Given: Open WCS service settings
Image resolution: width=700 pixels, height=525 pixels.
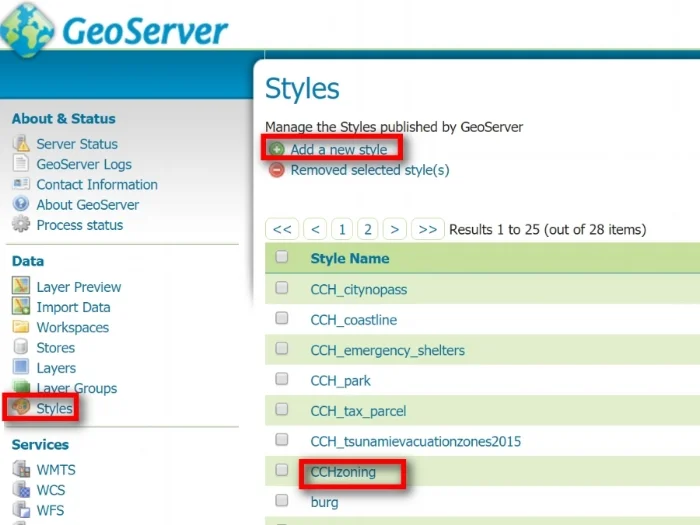Looking at the screenshot, I should (50, 490).
